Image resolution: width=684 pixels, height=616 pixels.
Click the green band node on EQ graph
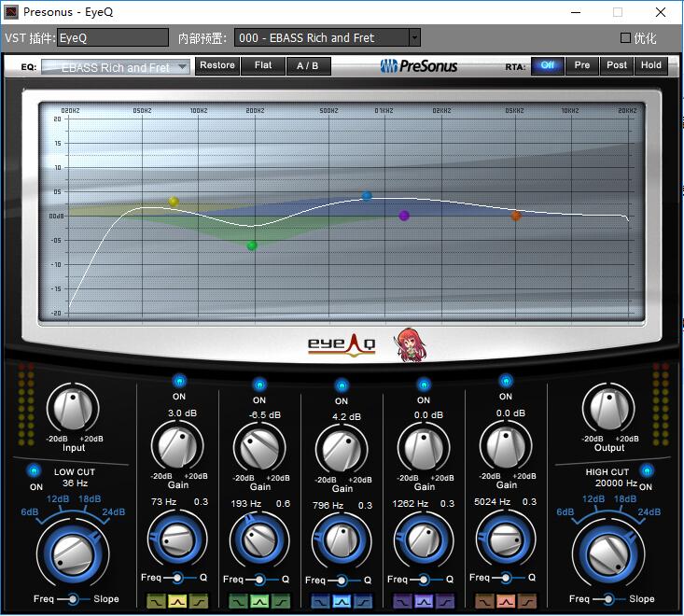point(252,245)
